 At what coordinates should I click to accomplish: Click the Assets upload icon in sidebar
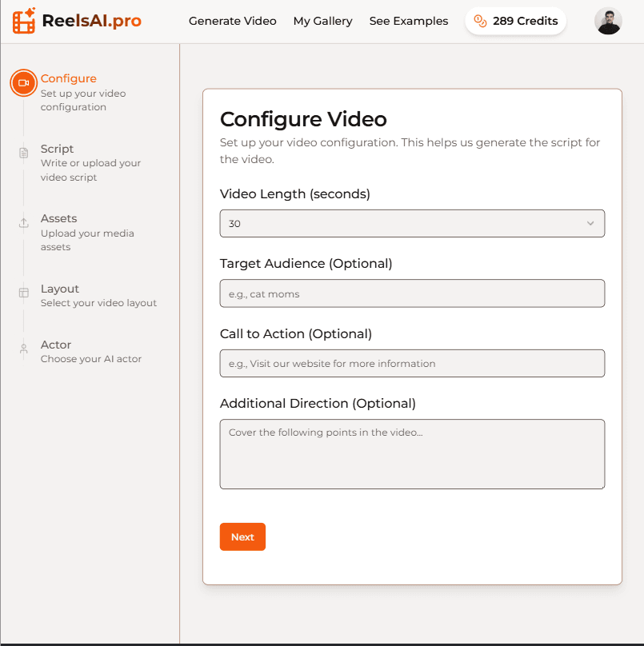click(x=22, y=222)
